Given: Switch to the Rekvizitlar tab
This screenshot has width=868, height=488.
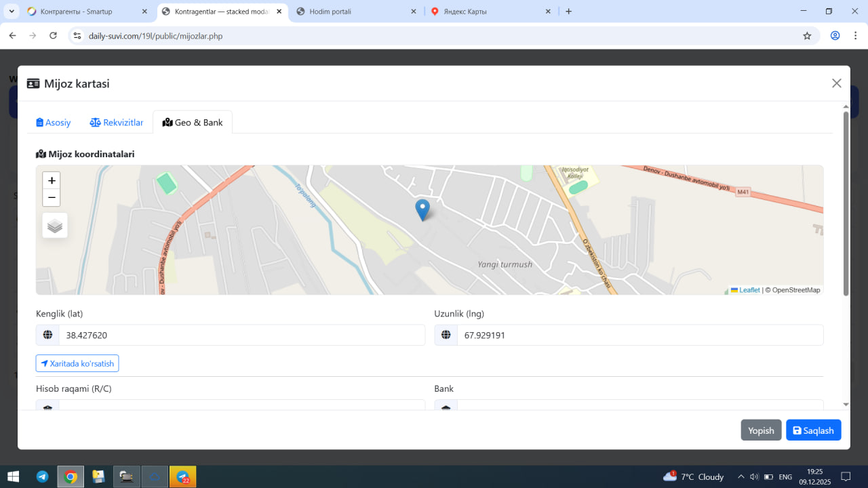Looking at the screenshot, I should pyautogui.click(x=117, y=123).
